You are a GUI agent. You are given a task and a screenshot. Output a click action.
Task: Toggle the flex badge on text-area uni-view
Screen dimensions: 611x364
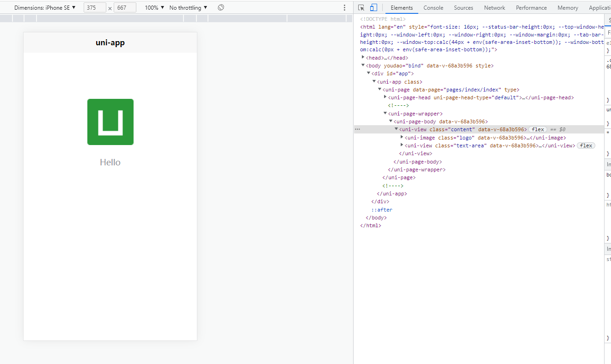[586, 146]
